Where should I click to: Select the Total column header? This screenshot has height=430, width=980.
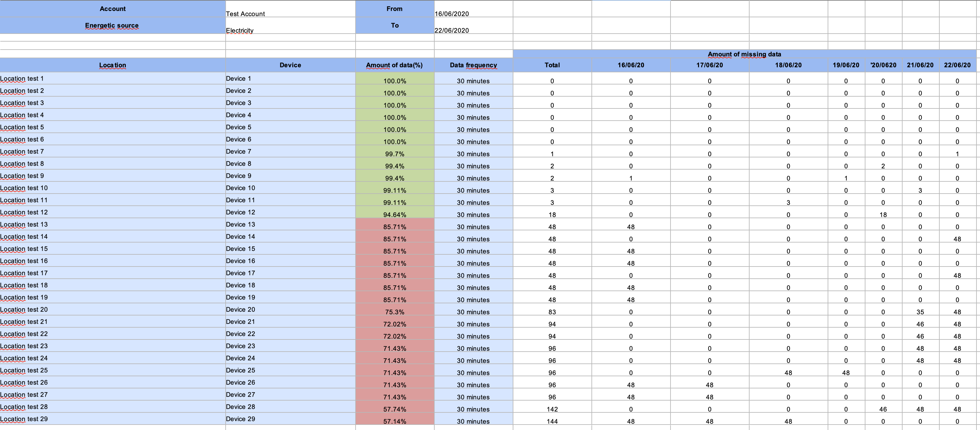552,65
